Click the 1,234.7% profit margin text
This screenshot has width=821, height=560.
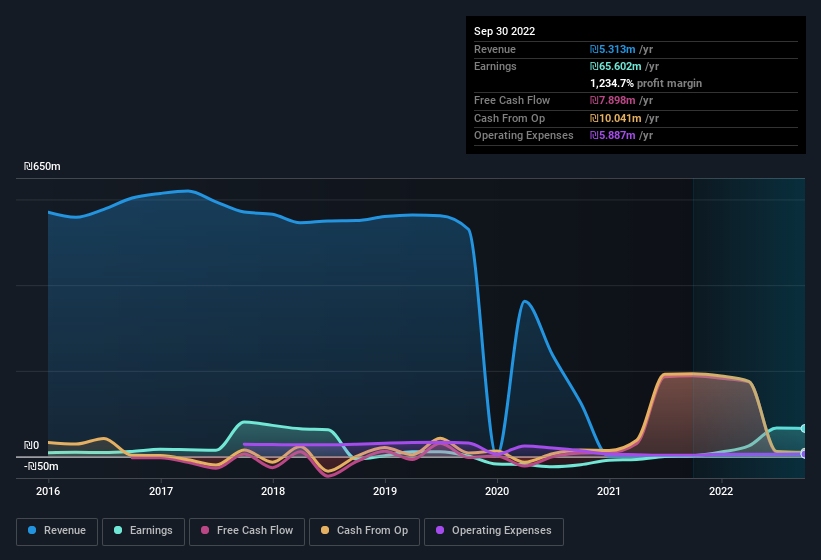646,83
